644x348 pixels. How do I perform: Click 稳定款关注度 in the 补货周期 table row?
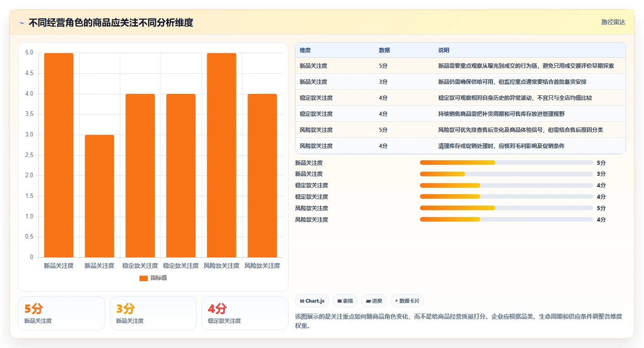[x=316, y=114]
